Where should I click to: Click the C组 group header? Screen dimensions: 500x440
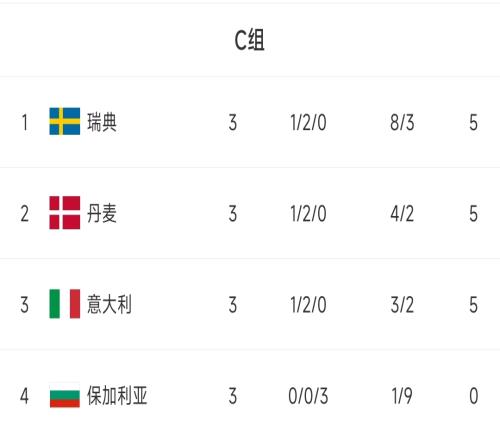point(250,40)
